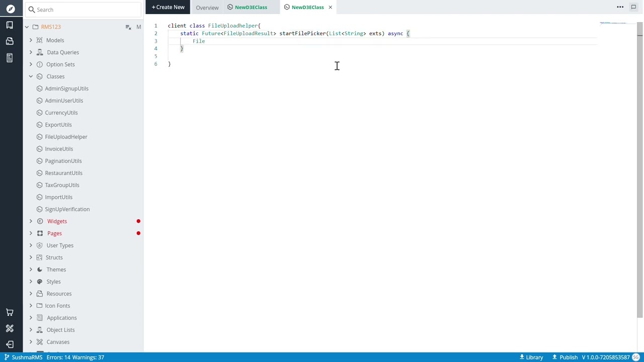Viewport: 644px width, 362px height.
Task: Click the Applications category icon
Action: click(40, 318)
